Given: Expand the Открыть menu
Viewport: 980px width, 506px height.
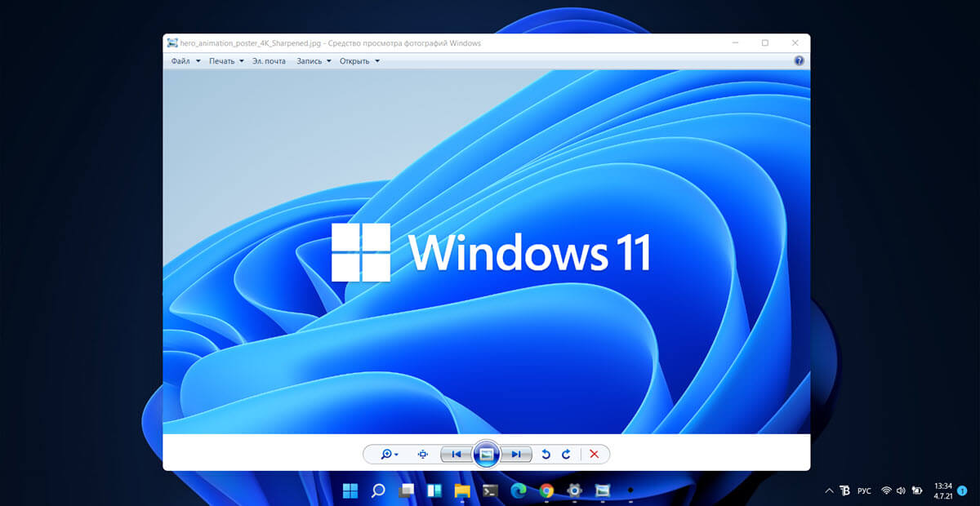Looking at the screenshot, I should [x=359, y=61].
